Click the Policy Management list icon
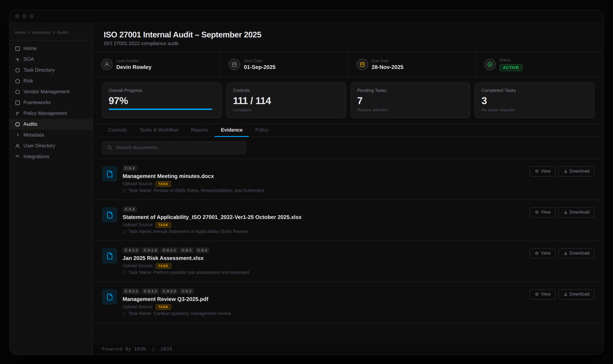Screen dimensions: 613x364 click(x=17, y=113)
